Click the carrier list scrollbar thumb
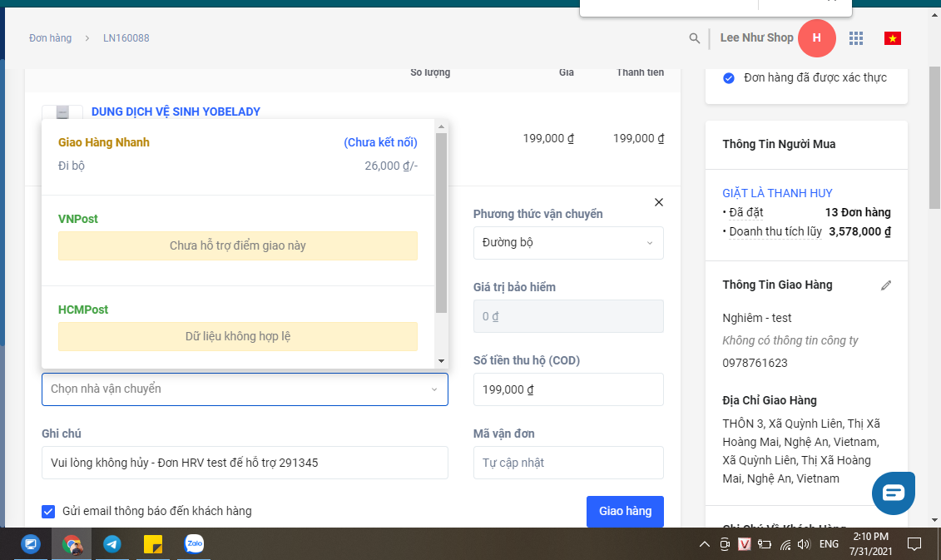Image resolution: width=941 pixels, height=560 pixels. (441, 223)
